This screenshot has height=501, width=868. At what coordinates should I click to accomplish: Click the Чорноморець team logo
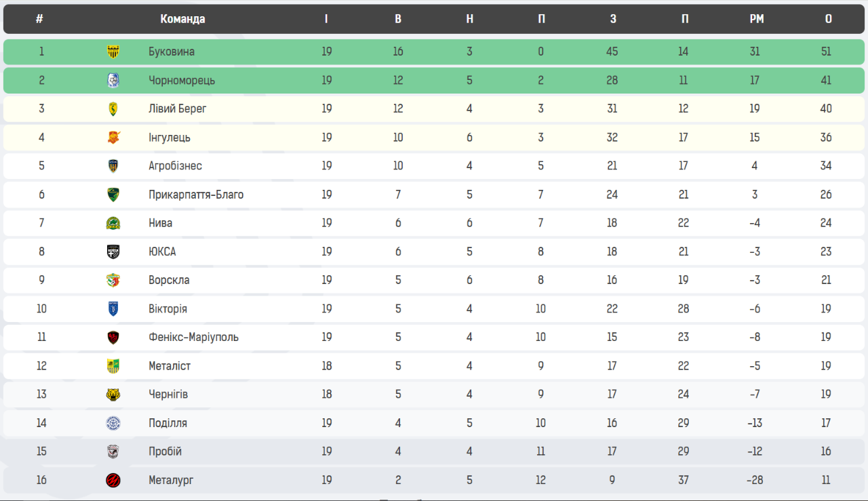tap(113, 81)
